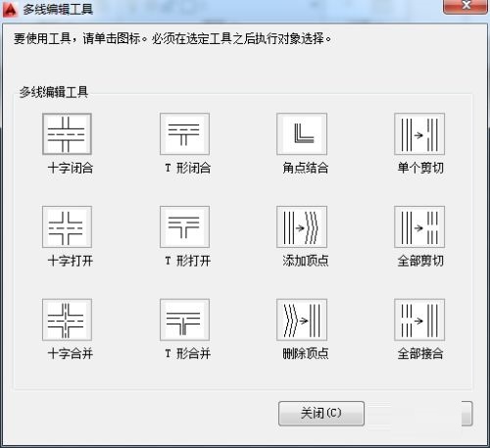Click the AutoCAD logo in title bar
Viewport: 490px width, 448px height.
[x=10, y=9]
